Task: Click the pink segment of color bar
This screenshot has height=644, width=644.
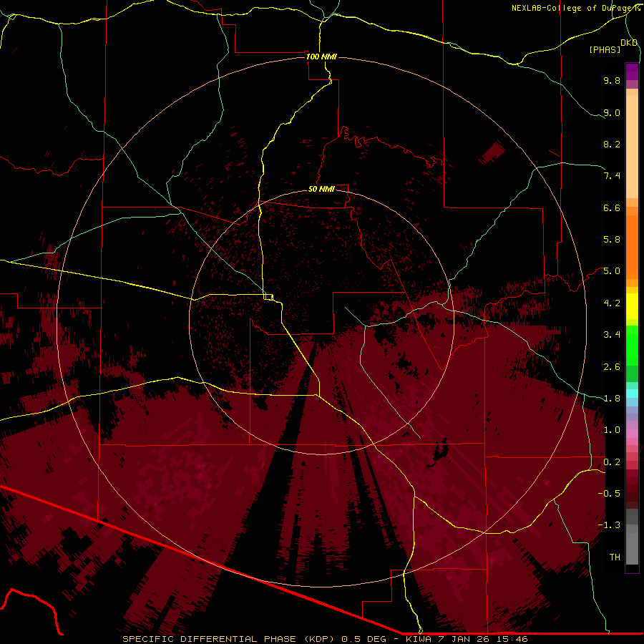Action: [x=632, y=434]
